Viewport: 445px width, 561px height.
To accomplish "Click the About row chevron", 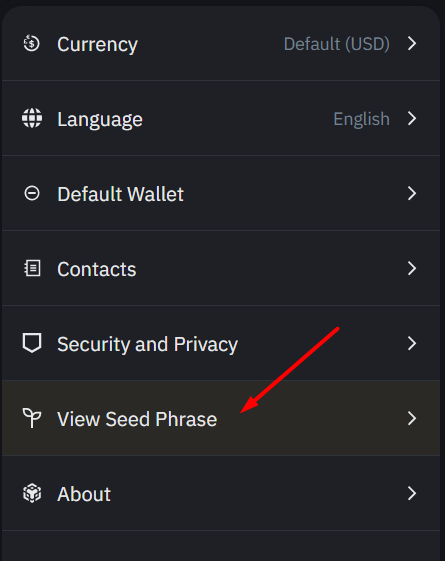I will tap(412, 493).
